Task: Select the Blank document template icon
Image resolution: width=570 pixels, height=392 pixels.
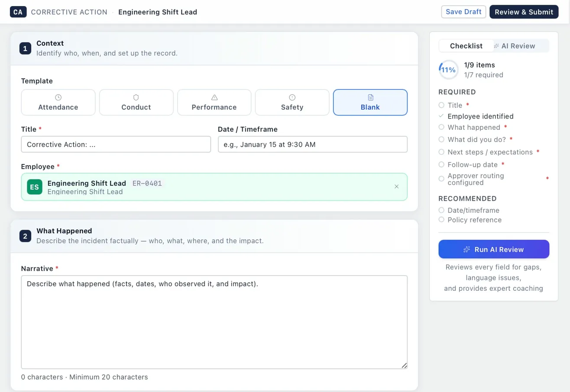Action: click(370, 97)
